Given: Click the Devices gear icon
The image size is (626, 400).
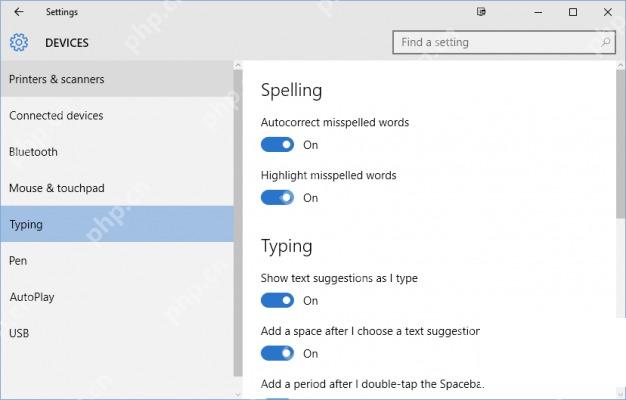Looking at the screenshot, I should click(19, 42).
